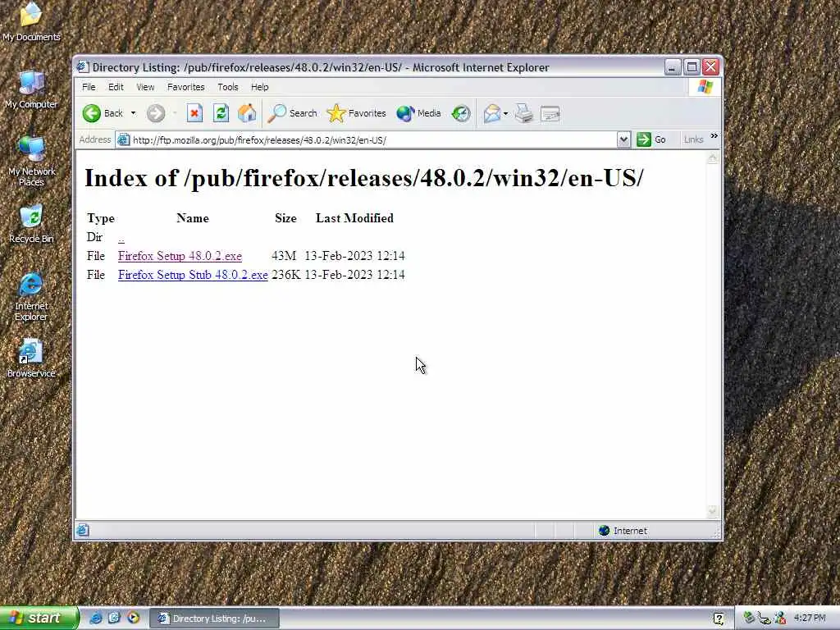840x630 pixels.
Task: Launch Windows Media Player from Quick Launch
Action: [x=133, y=618]
